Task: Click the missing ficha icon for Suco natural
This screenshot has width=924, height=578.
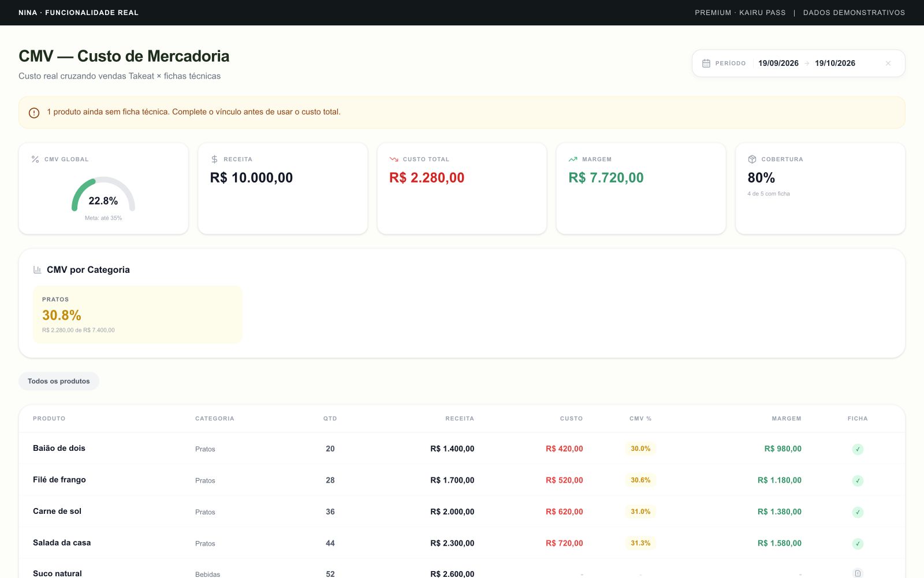Action: 858,573
